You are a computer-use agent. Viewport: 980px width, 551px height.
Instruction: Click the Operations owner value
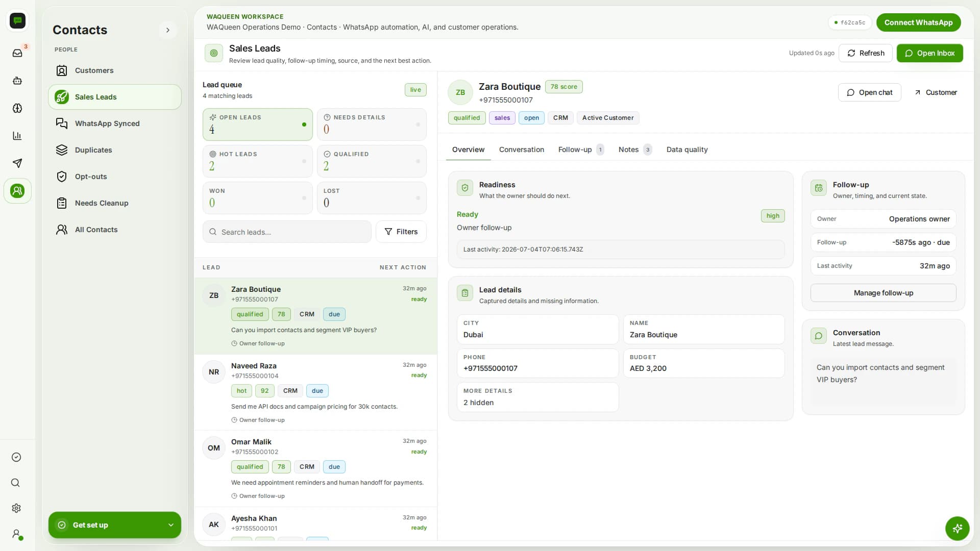(919, 219)
